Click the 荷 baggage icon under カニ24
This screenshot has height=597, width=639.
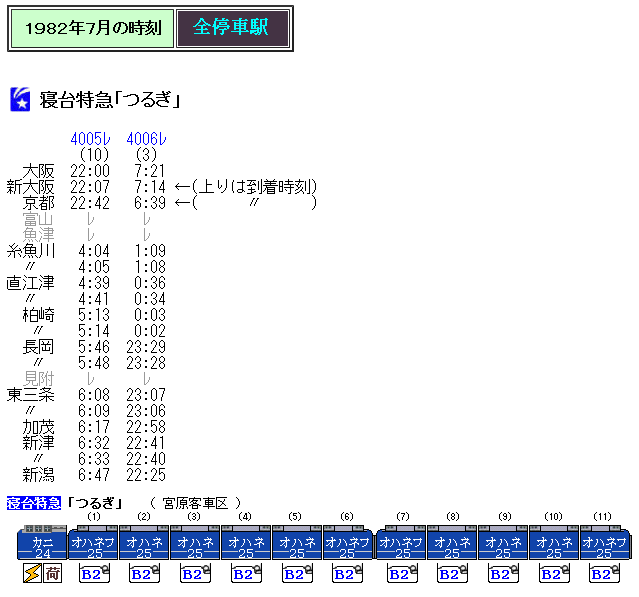pos(53,573)
